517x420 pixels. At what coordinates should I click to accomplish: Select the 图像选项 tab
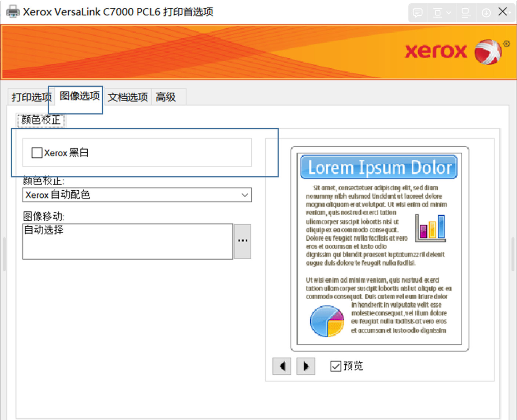coord(80,96)
